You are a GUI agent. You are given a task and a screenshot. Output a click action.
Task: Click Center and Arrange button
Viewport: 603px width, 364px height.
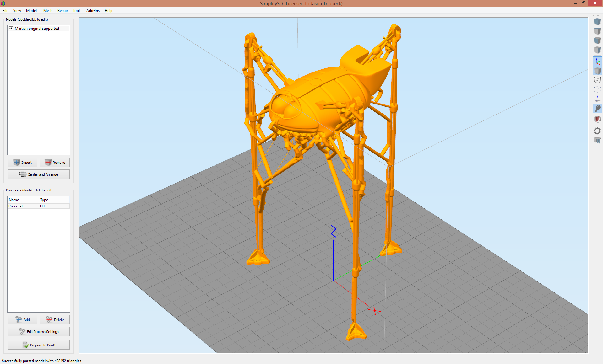point(38,174)
